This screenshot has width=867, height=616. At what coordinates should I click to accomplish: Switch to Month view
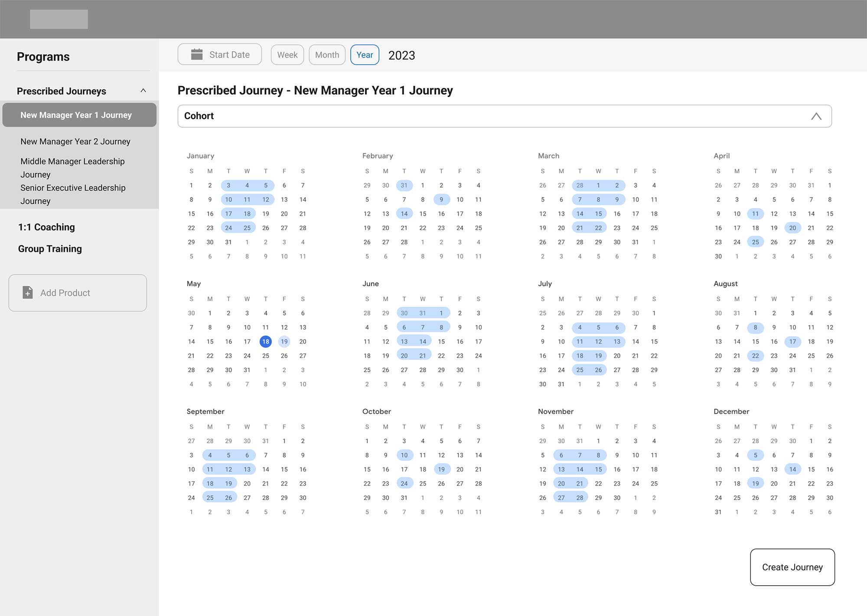[327, 55]
